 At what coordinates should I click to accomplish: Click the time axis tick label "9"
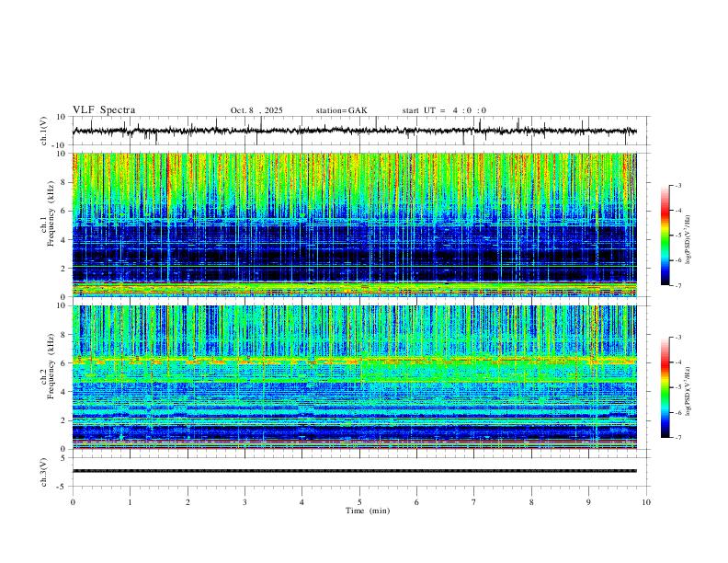pyautogui.click(x=588, y=502)
